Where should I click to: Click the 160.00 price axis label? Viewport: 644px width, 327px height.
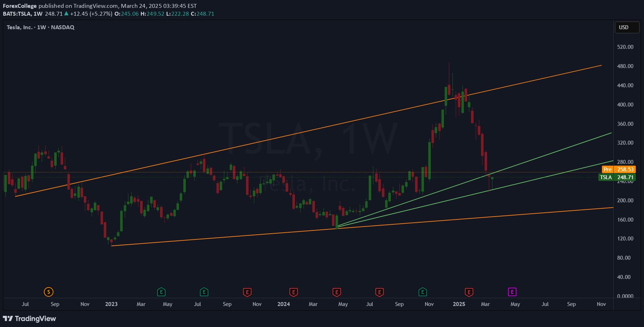625,220
